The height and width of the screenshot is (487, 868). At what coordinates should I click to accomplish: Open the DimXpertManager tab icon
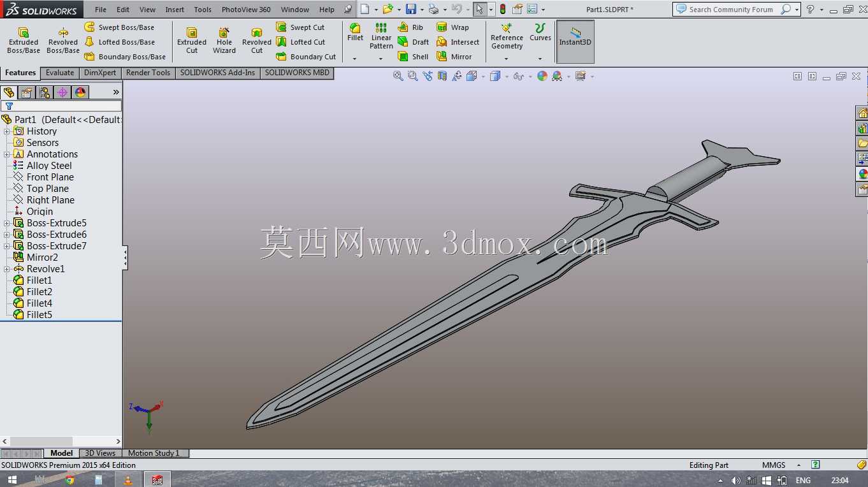pos(62,92)
